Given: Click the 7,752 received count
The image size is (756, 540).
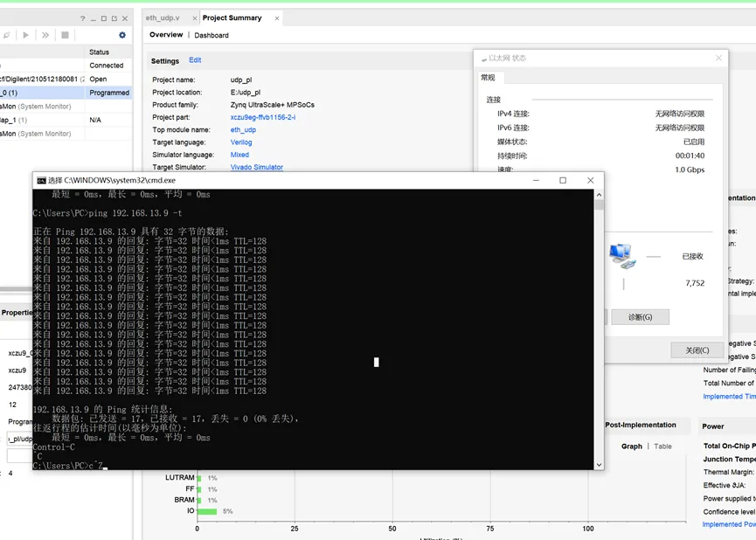Looking at the screenshot, I should [x=695, y=283].
